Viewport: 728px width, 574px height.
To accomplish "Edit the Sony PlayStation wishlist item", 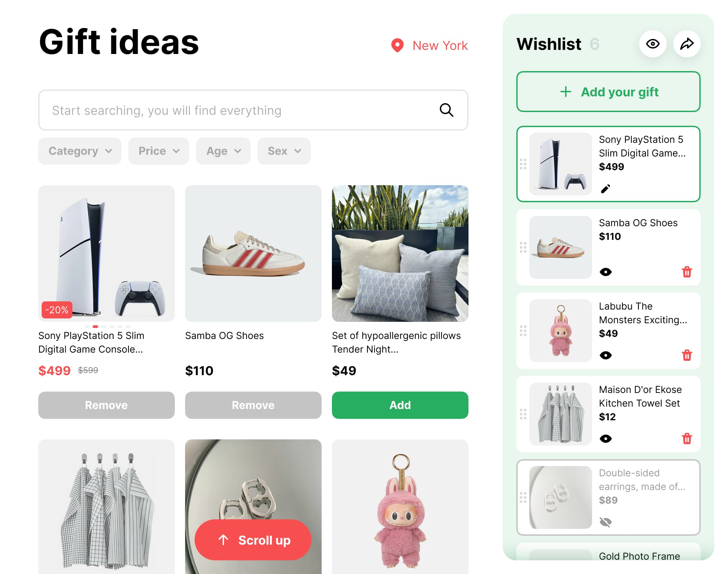I will [605, 189].
